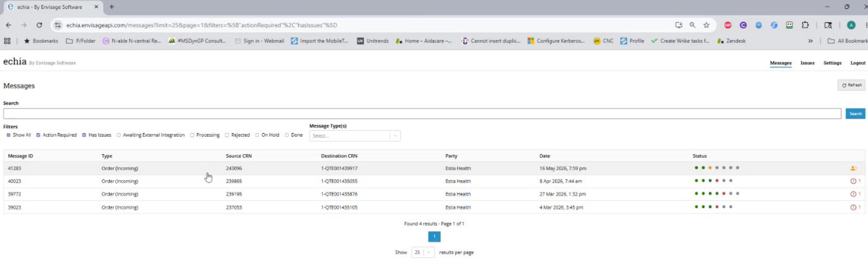This screenshot has width=868, height=279.
Task: Open the P/Folder bookmark folder
Action: pyautogui.click(x=81, y=41)
